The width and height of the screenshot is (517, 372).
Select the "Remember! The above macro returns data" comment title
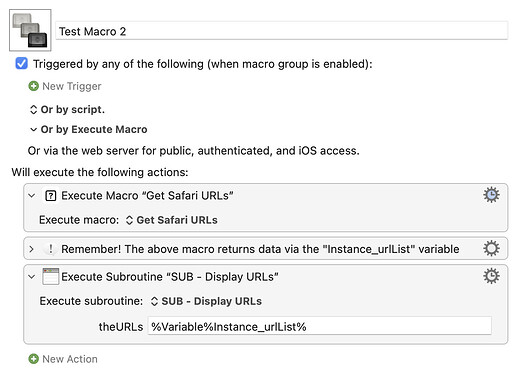pyautogui.click(x=260, y=249)
